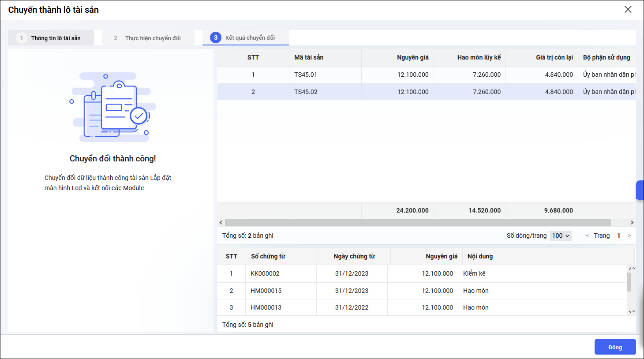The image size is (644, 359).
Task: Click the blue side panel handle
Action: (640, 190)
